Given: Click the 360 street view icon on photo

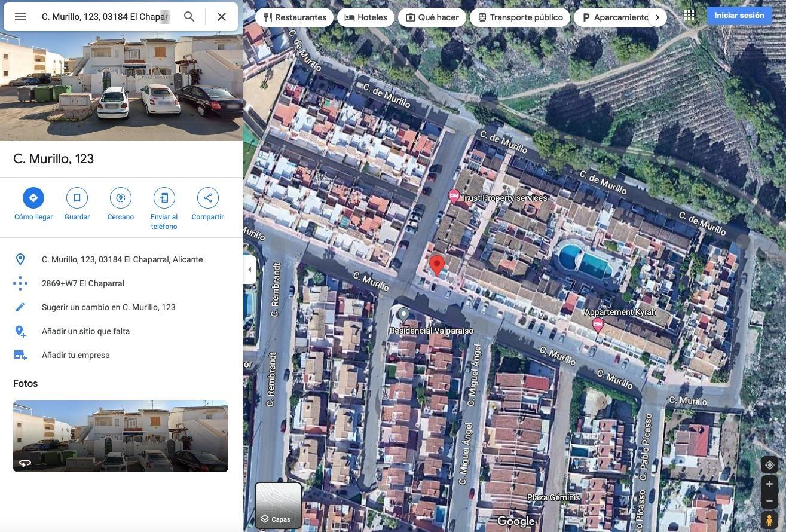Looking at the screenshot, I should click(25, 463).
